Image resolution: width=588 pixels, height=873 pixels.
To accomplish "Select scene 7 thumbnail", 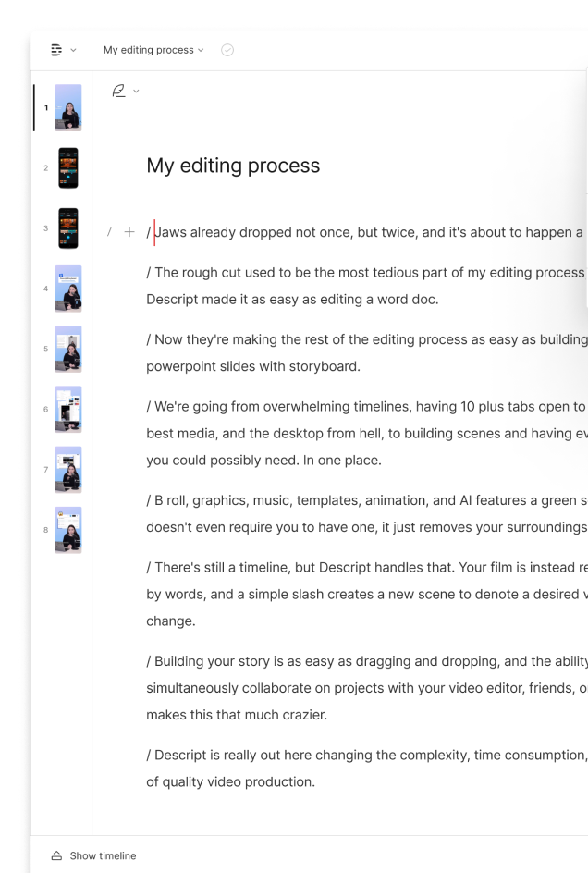I will (67, 470).
